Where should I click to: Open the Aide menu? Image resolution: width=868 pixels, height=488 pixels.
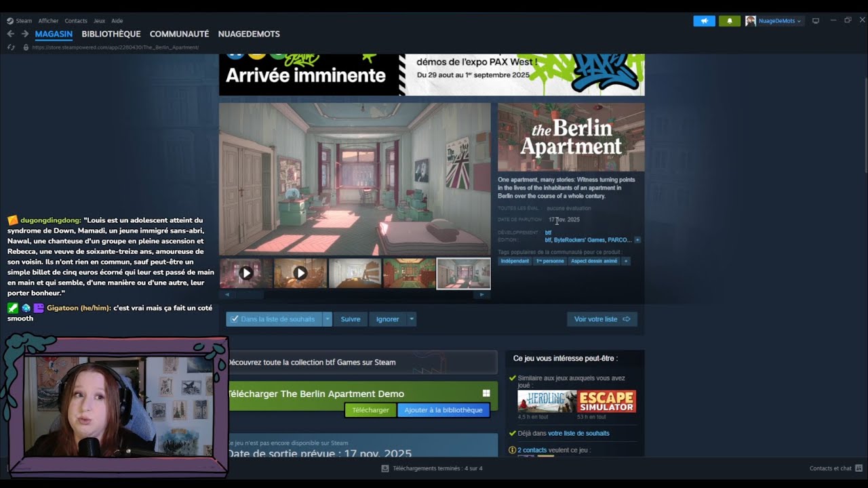[x=117, y=21]
